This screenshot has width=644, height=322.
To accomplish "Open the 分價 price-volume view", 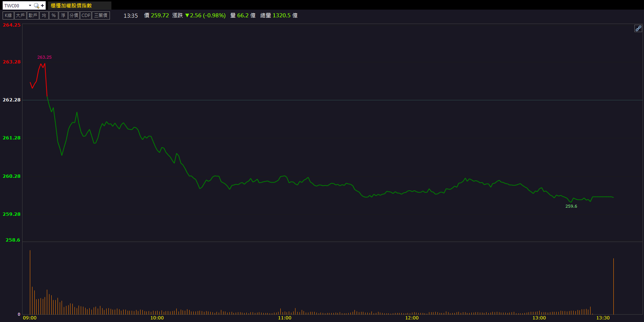I will [74, 15].
